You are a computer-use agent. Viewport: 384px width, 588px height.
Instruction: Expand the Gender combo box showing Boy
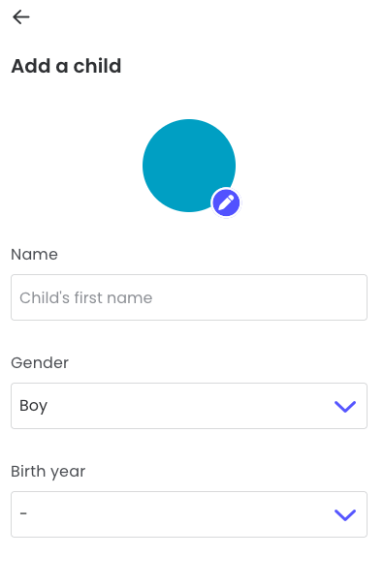pyautogui.click(x=189, y=406)
